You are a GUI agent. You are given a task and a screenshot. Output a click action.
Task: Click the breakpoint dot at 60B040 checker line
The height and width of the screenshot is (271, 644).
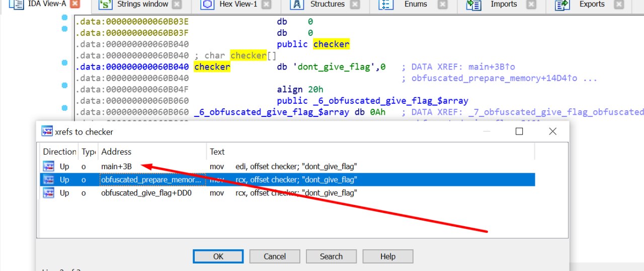[x=64, y=62]
